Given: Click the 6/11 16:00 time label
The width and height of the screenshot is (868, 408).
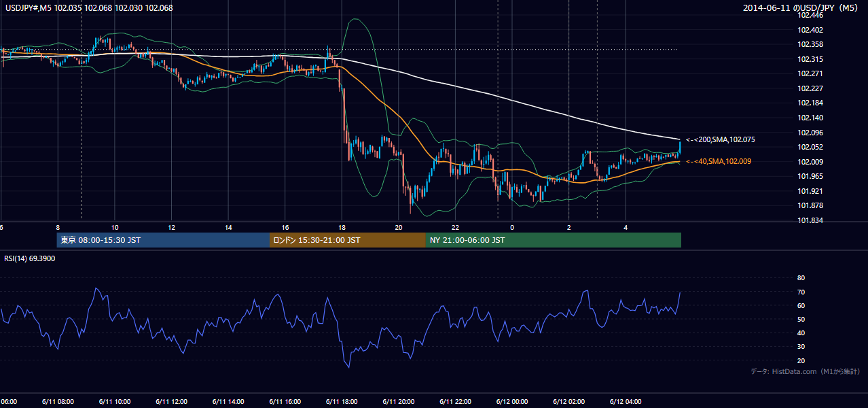Looking at the screenshot, I should tap(285, 401).
